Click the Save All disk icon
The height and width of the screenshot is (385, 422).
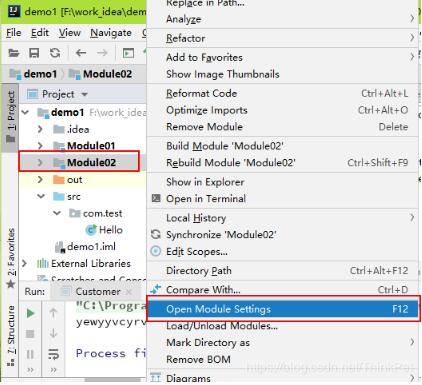(34, 53)
